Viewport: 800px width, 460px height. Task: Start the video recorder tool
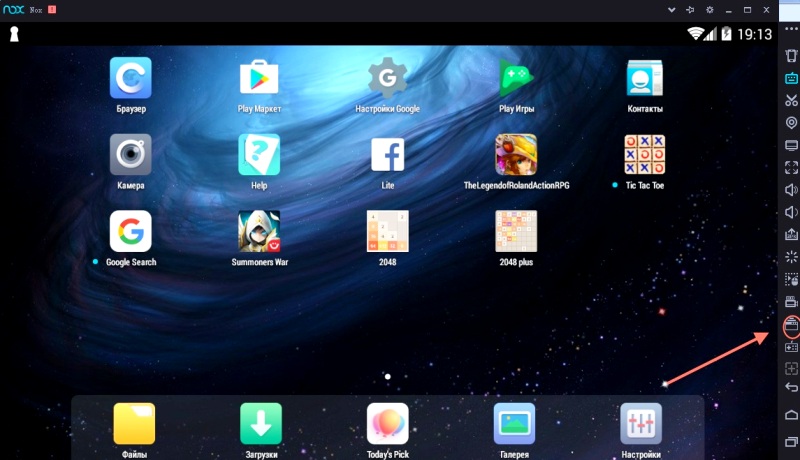[x=791, y=301]
